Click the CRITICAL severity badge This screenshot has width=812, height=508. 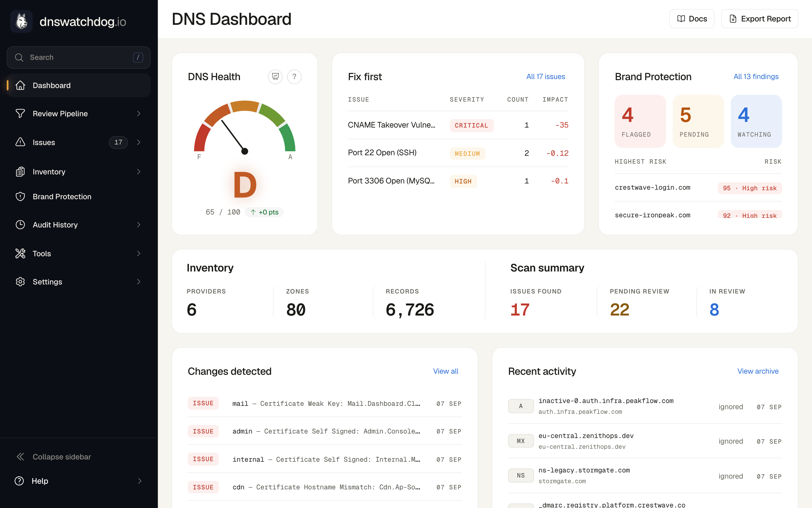tap(471, 125)
